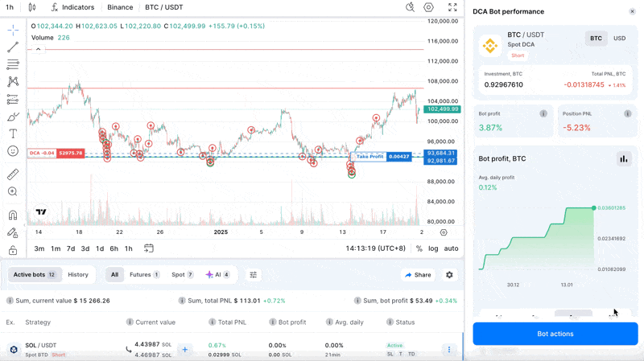This screenshot has width=644, height=361.
Task: Open the SOL / USDT row three-dot menu
Action: [x=449, y=350]
